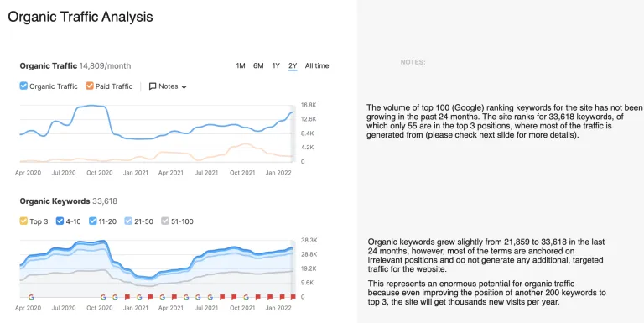Click the Google icon near Jul 2021
Screen dimensions: 644x323
click(x=210, y=297)
